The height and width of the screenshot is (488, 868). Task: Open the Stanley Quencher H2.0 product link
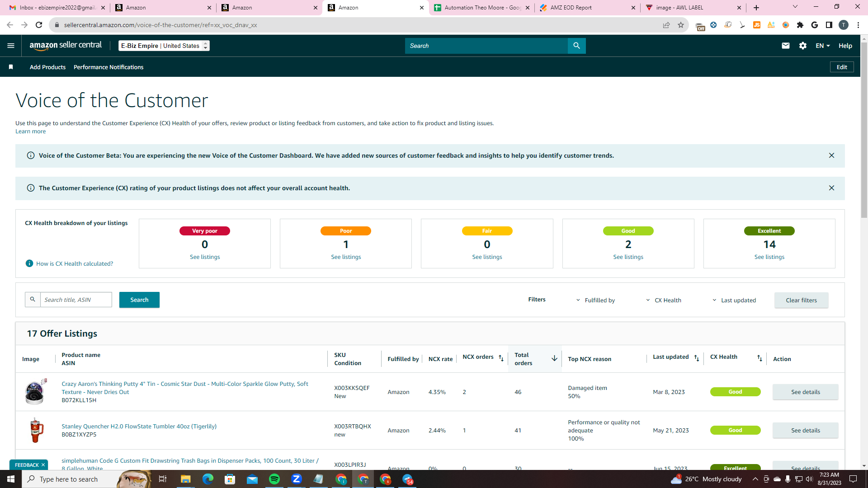(x=139, y=426)
